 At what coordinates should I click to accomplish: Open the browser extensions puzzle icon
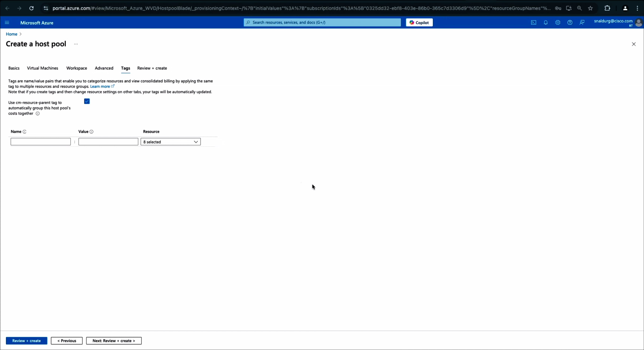(x=607, y=8)
